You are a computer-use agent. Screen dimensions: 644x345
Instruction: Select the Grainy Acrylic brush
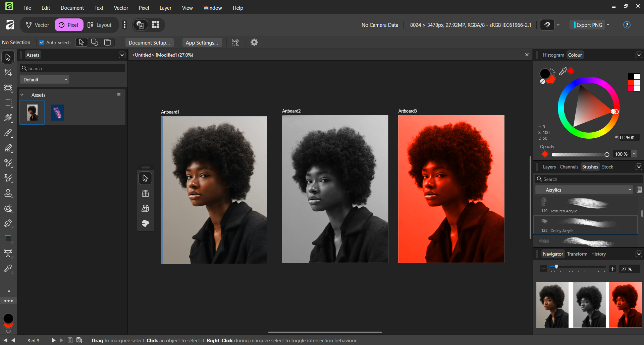pyautogui.click(x=585, y=225)
